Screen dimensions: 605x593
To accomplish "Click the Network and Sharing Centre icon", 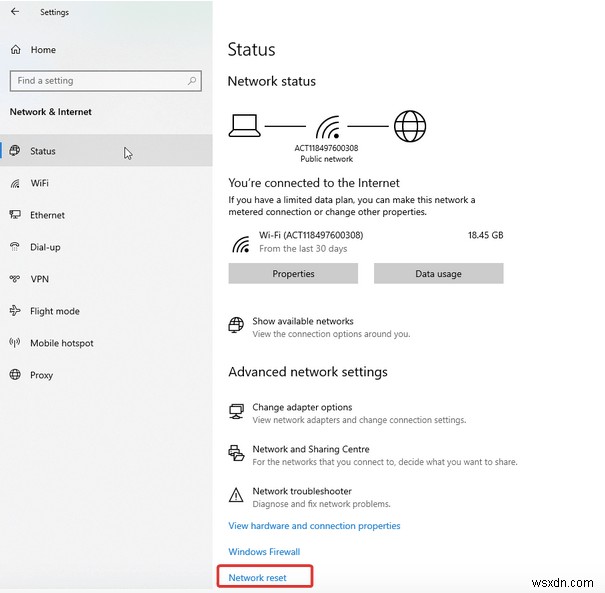I will pyautogui.click(x=236, y=453).
